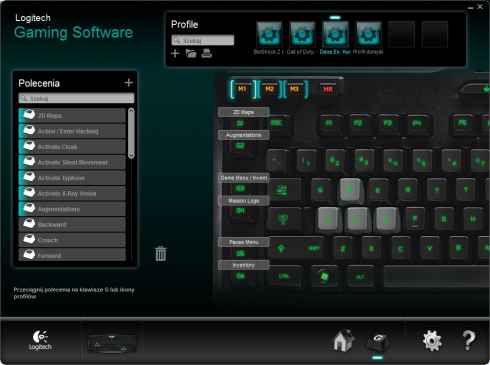This screenshot has width=490, height=365.
Task: Click the Inventory G-key label
Action: point(244,265)
